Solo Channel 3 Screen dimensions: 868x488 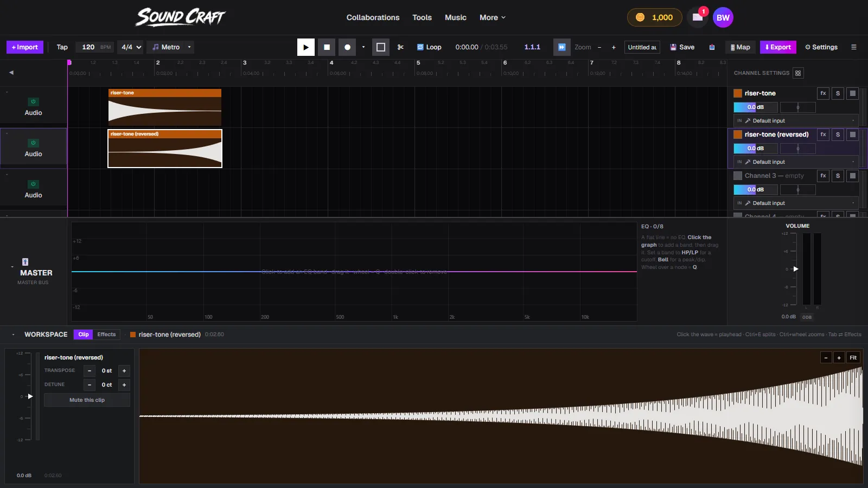838,176
